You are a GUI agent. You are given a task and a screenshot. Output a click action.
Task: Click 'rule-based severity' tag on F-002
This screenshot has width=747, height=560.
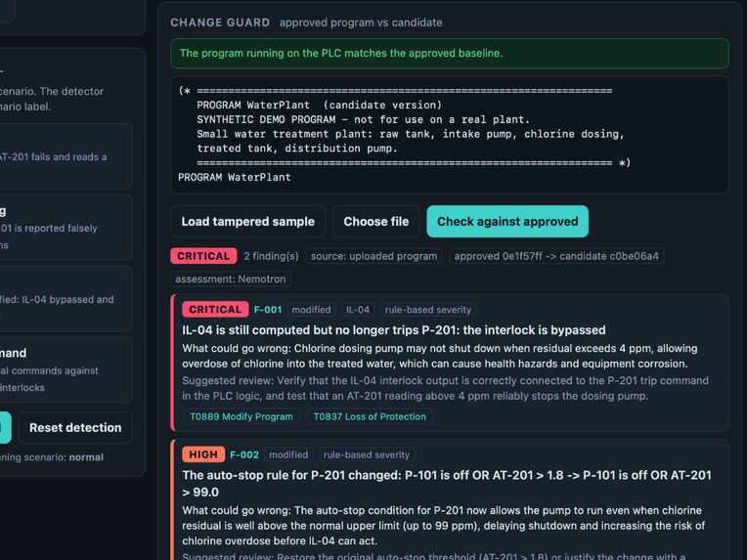pos(367,454)
